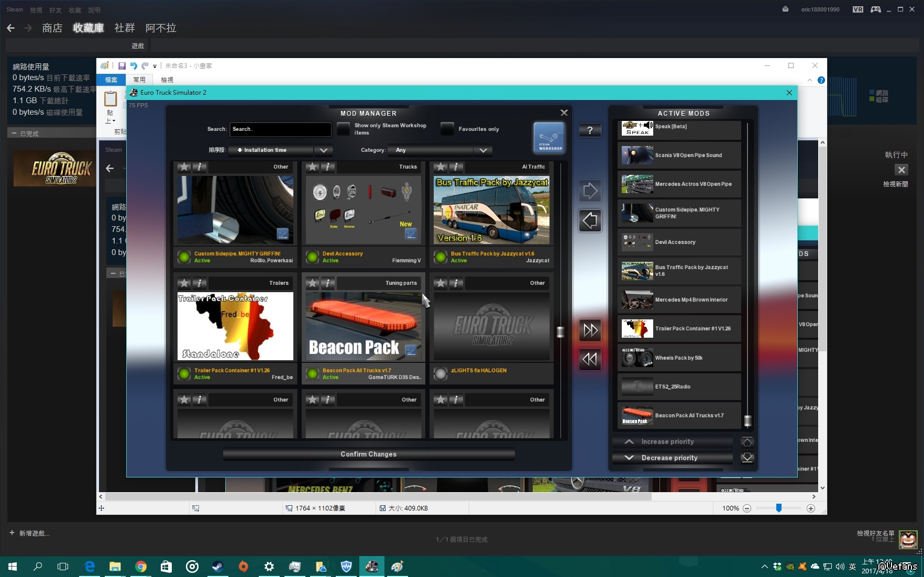The height and width of the screenshot is (577, 924).
Task: Enable the Favourites only checkbox
Action: pos(447,129)
